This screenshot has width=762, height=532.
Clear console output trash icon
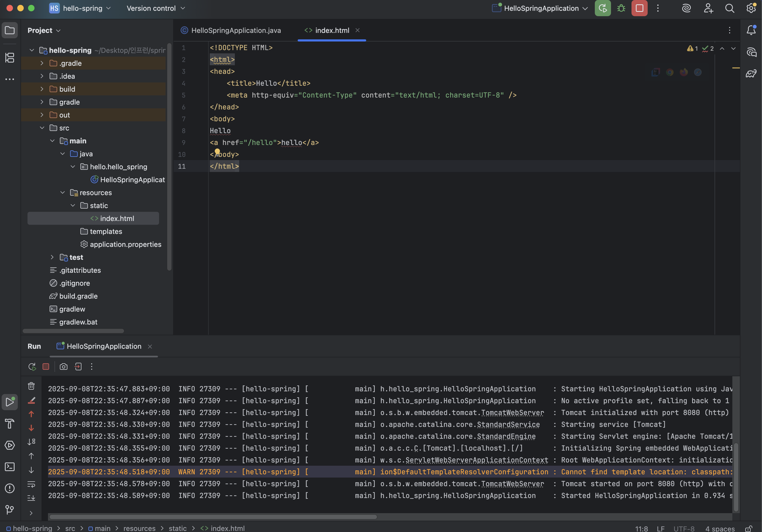pyautogui.click(x=31, y=386)
